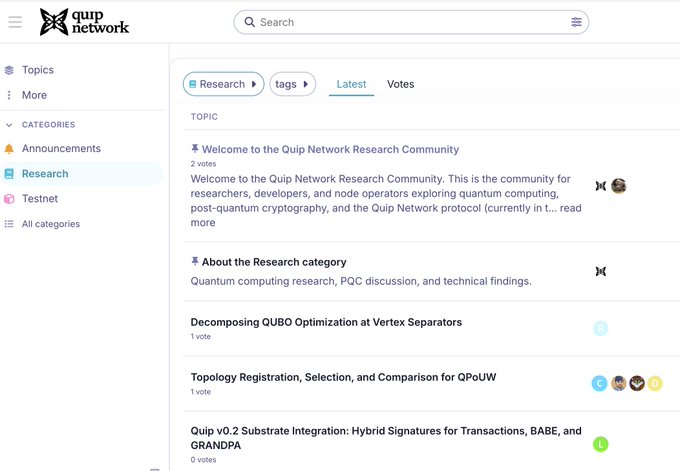Open the tags filter dropdown
This screenshot has width=680, height=471.
[x=292, y=84]
